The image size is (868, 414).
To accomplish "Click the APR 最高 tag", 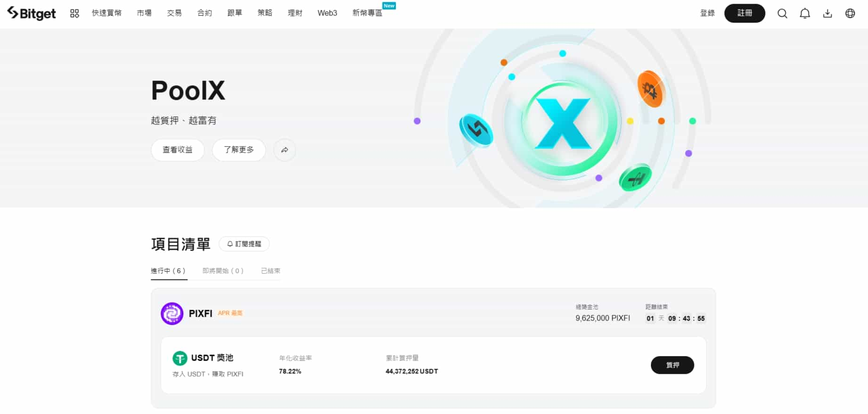I will coord(230,313).
